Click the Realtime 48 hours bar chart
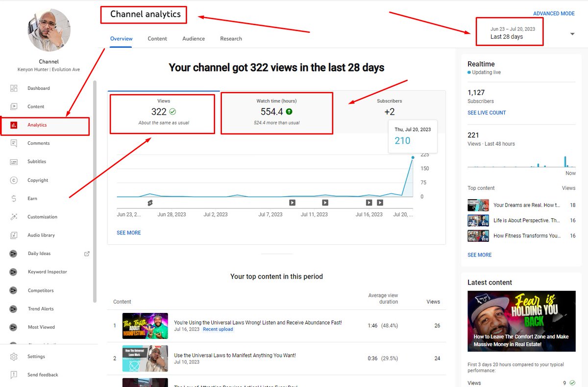This screenshot has width=588, height=387. 521,161
